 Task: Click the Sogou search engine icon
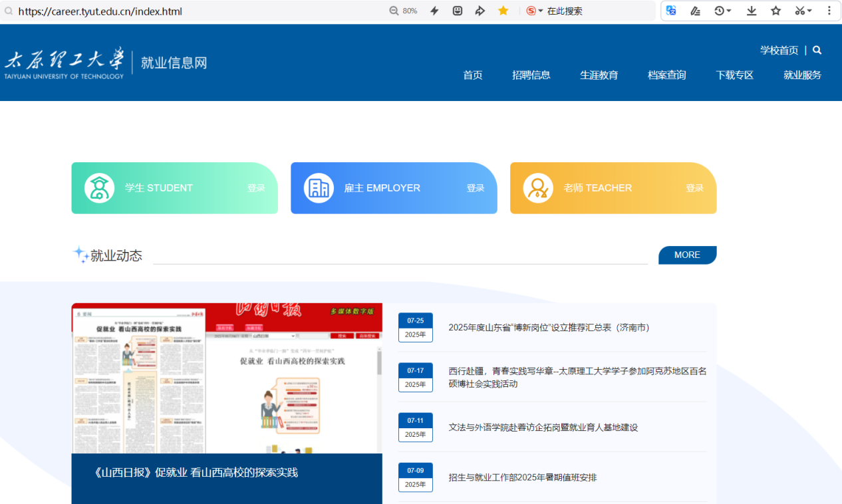pyautogui.click(x=531, y=11)
